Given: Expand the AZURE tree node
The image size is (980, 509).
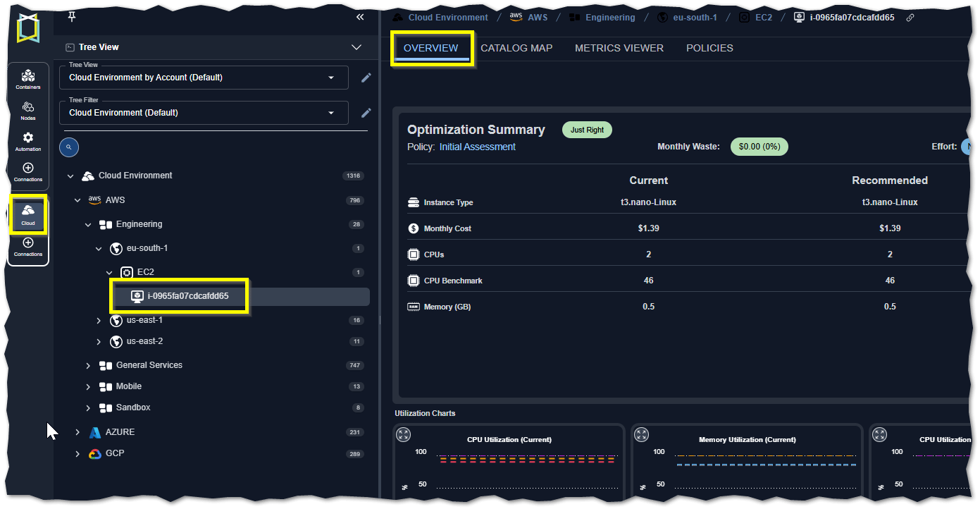Looking at the screenshot, I should pos(77,432).
